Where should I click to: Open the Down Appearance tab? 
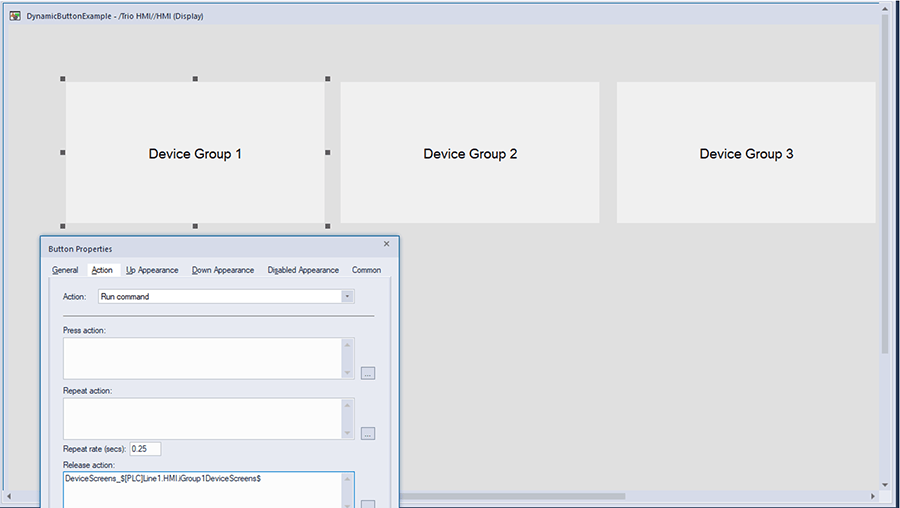223,270
